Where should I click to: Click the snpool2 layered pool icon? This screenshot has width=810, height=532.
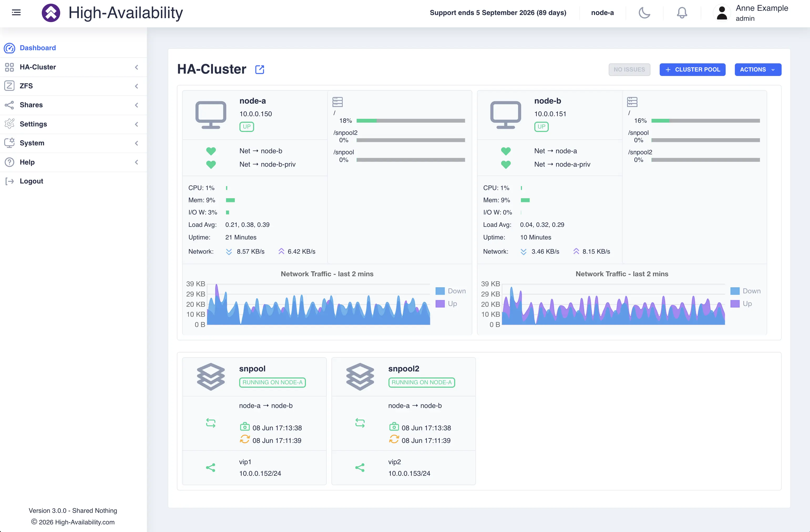click(360, 376)
